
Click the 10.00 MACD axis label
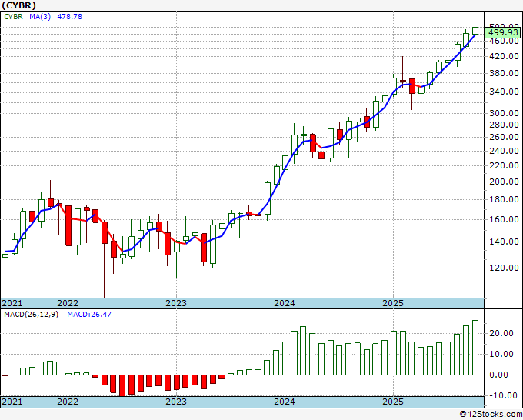[501, 354]
